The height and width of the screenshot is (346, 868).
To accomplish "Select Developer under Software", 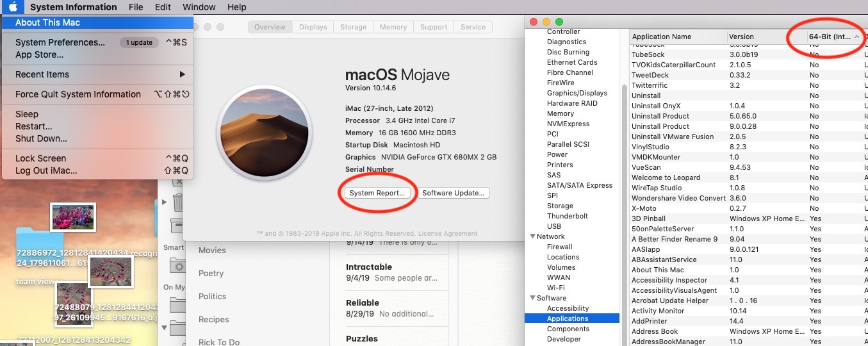I will pyautogui.click(x=564, y=339).
